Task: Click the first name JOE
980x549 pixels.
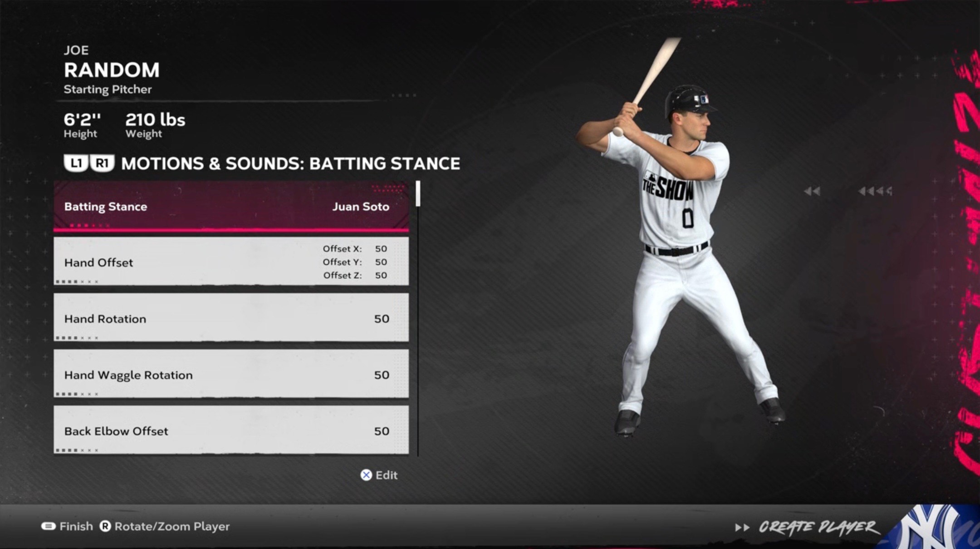Action: pos(76,50)
